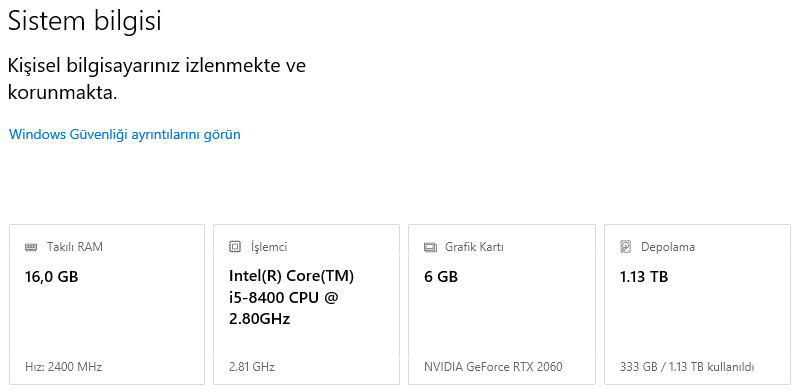Click the processor chip icon
This screenshot has width=800, height=391.
(x=235, y=247)
